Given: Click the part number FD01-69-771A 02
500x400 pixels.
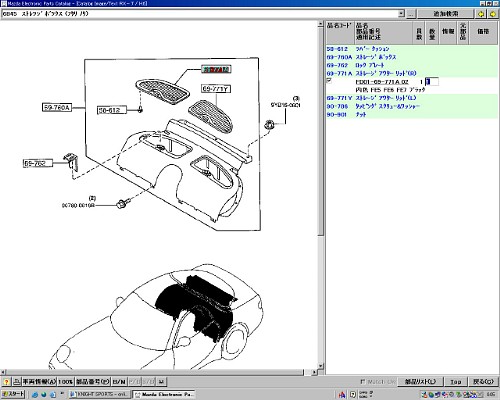Looking at the screenshot, I should (x=382, y=82).
